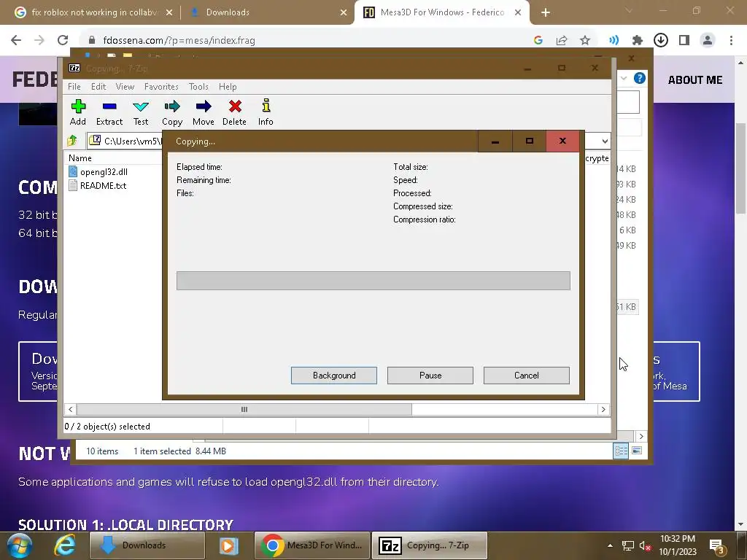Click the horizontal scrollbar right arrow
Viewport: 747px width, 560px height.
coord(603,409)
